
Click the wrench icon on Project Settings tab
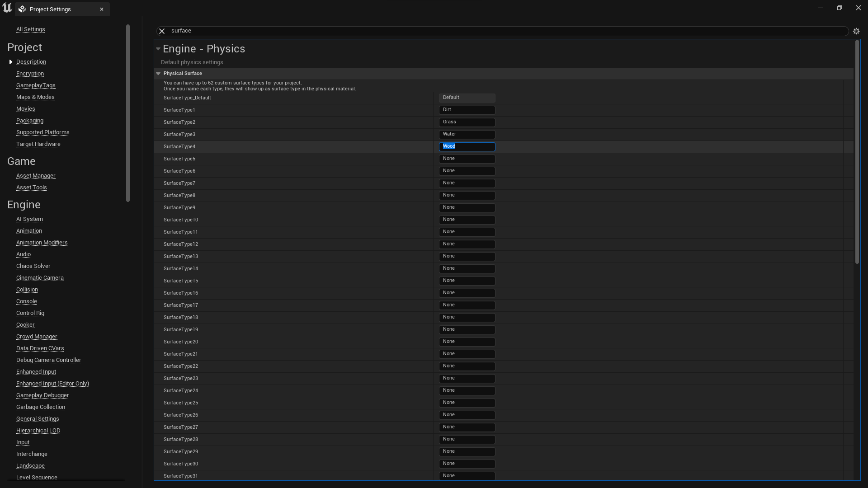(x=21, y=9)
